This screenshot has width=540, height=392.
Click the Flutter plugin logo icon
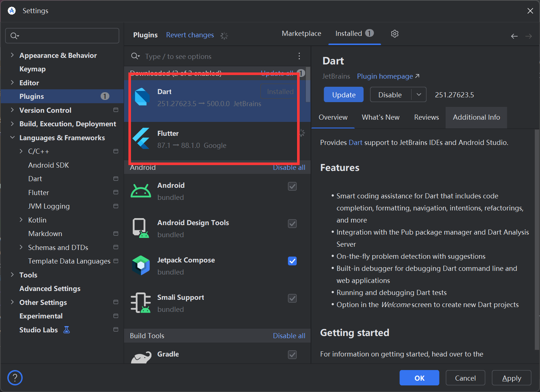(x=141, y=138)
